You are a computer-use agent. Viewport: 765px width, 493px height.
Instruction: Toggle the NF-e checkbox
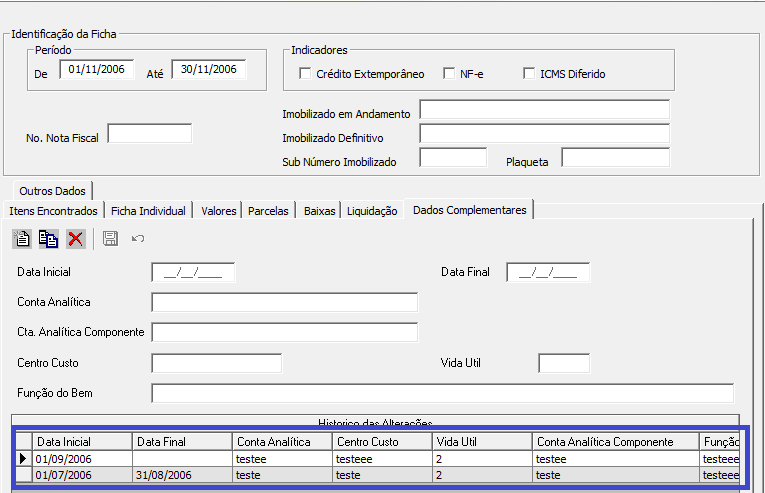(449, 73)
